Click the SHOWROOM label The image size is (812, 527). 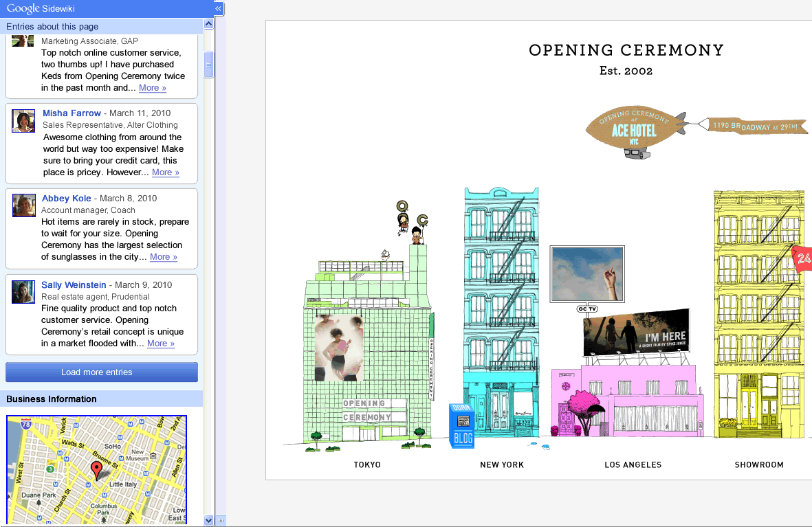(758, 465)
